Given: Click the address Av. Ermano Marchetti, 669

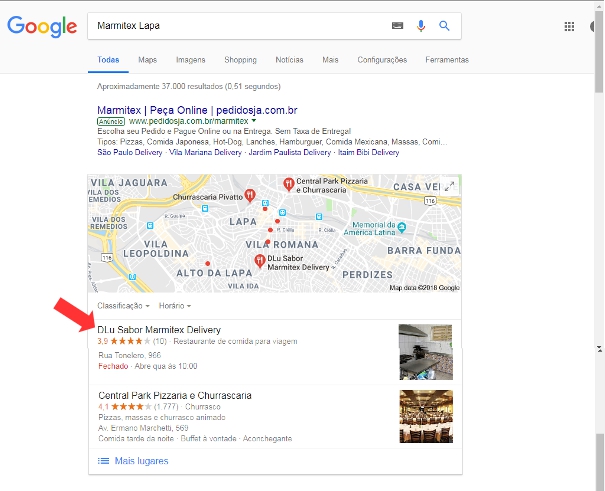Looking at the screenshot, I should (143, 428).
